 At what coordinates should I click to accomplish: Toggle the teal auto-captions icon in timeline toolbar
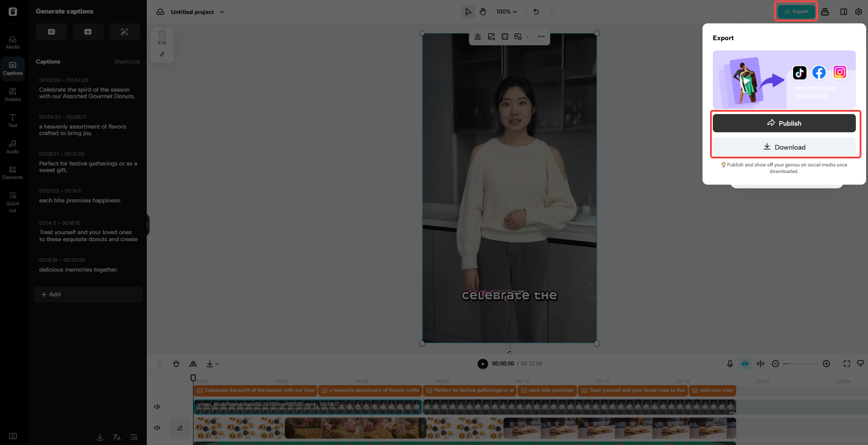point(745,364)
